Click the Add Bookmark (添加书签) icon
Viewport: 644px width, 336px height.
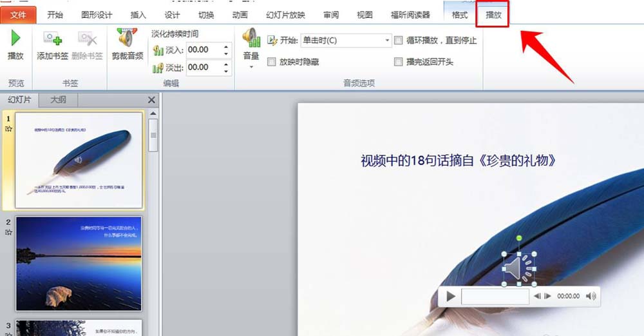tap(53, 39)
